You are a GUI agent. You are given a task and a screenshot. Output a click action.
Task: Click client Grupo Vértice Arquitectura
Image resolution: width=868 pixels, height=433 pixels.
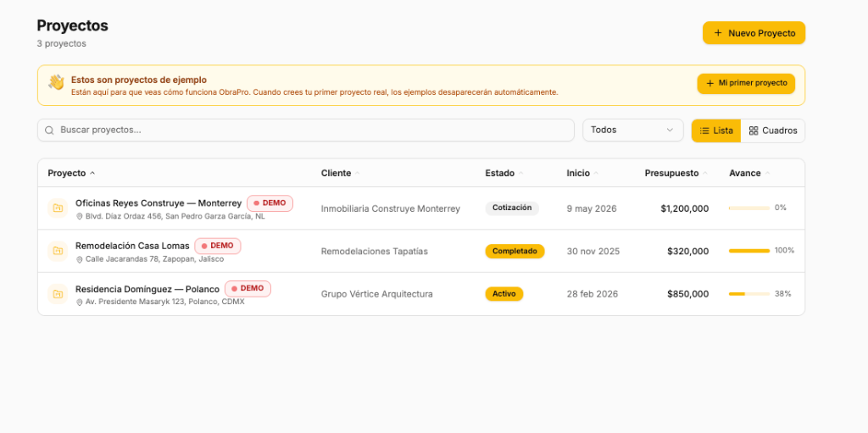pos(377,294)
